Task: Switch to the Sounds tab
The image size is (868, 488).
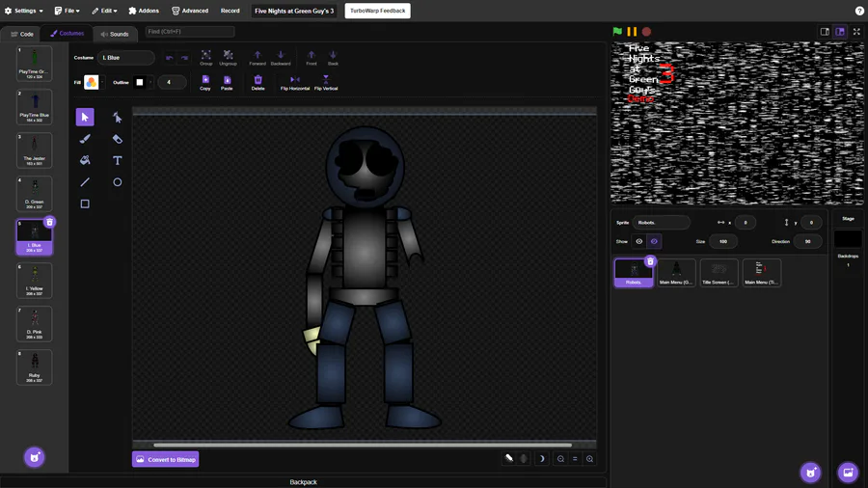Action: coord(114,34)
